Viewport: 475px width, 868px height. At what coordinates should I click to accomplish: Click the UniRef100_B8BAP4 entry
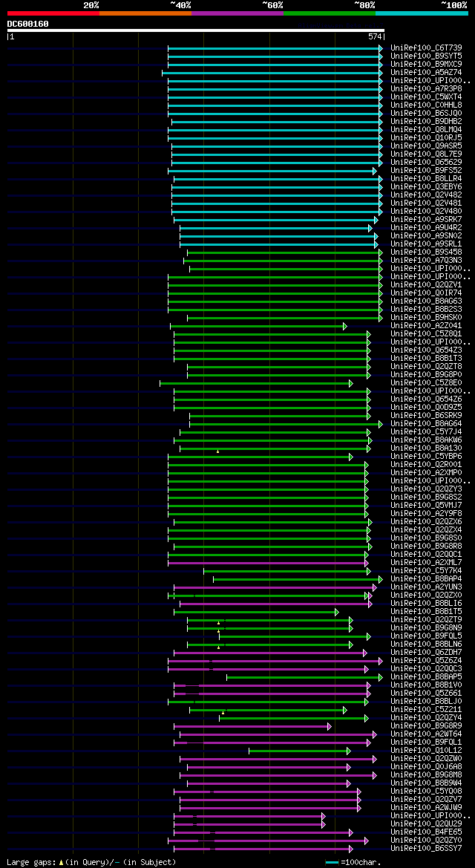click(426, 578)
